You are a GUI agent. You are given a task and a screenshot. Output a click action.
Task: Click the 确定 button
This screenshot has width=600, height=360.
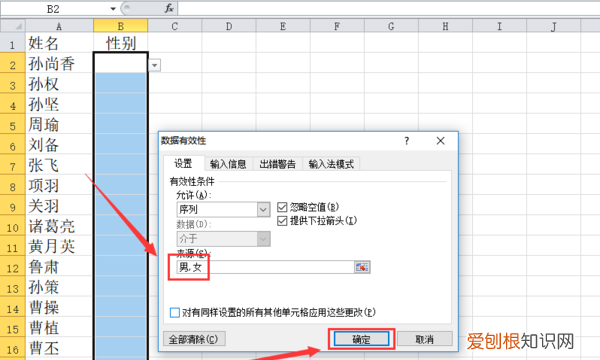coord(361,339)
